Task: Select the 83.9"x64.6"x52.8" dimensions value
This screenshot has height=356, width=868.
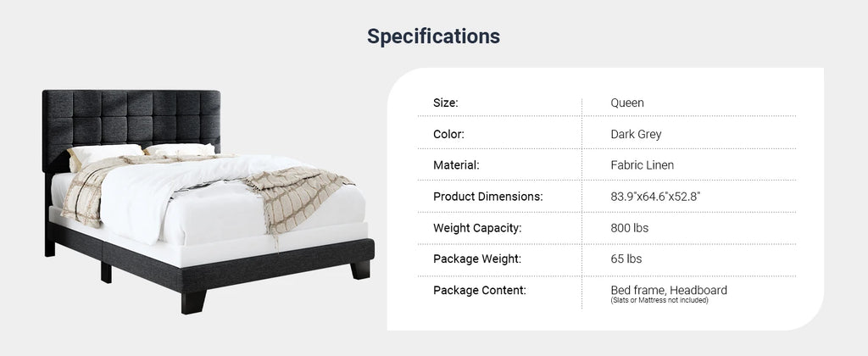Action: (x=656, y=197)
